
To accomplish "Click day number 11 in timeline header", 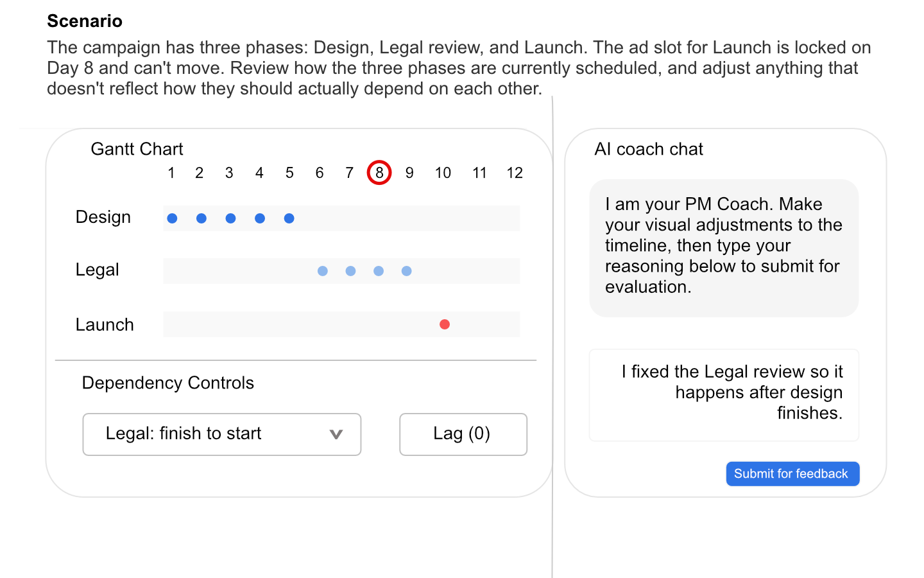I will click(x=479, y=173).
